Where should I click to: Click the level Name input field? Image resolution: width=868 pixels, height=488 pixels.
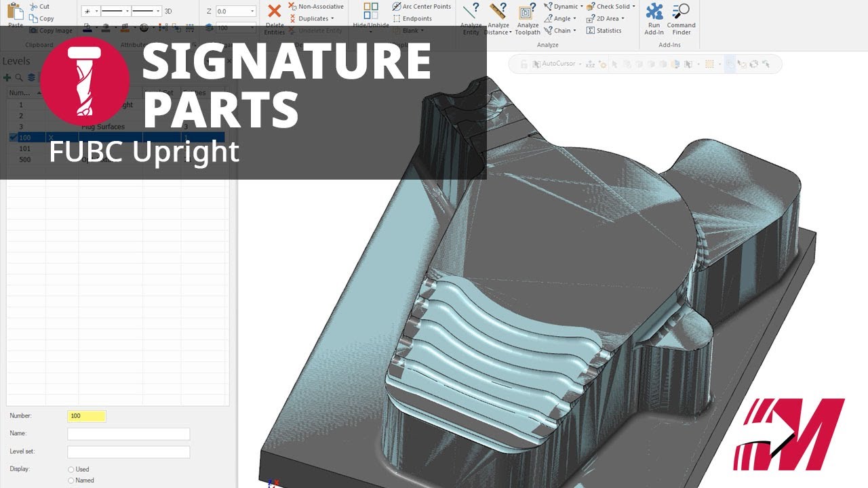[129, 434]
